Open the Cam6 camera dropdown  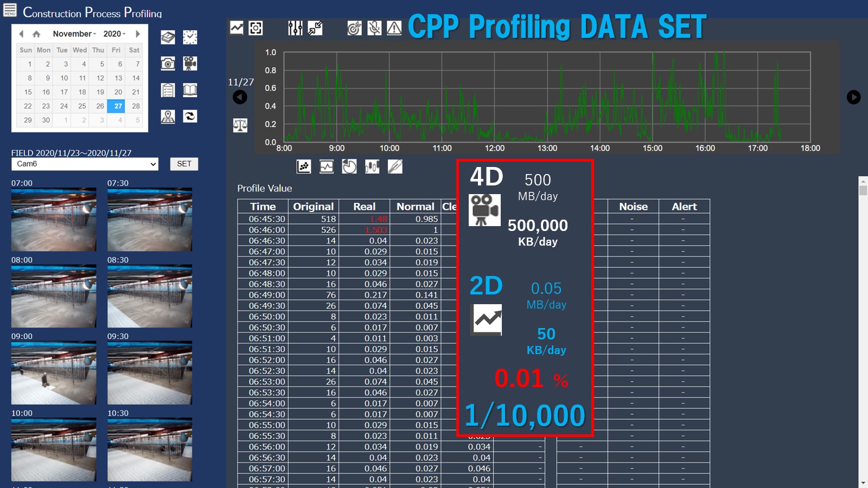[85, 164]
